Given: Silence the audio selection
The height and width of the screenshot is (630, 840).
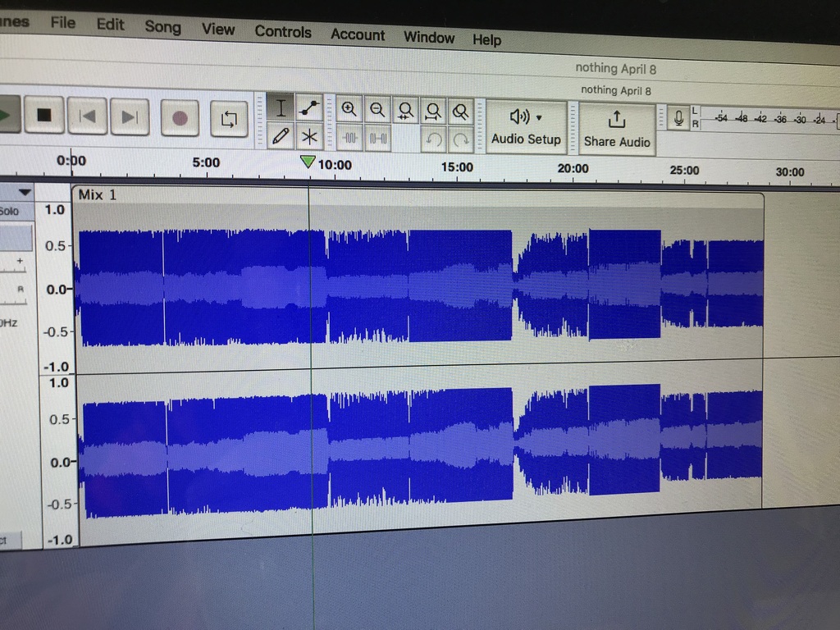Looking at the screenshot, I should [377, 139].
